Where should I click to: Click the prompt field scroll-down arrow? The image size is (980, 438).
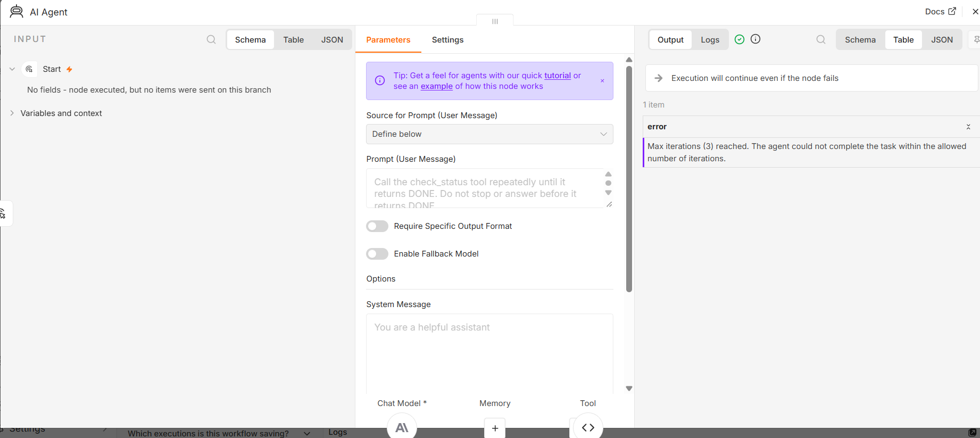point(609,193)
